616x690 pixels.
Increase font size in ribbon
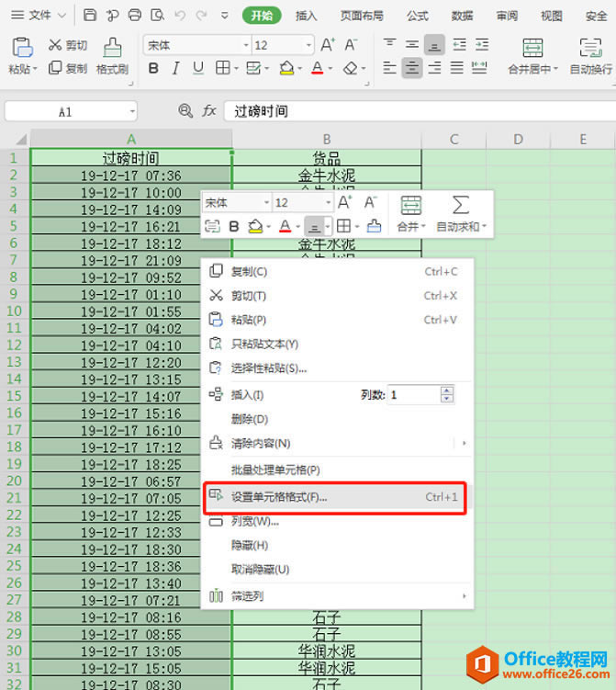pyautogui.click(x=328, y=45)
